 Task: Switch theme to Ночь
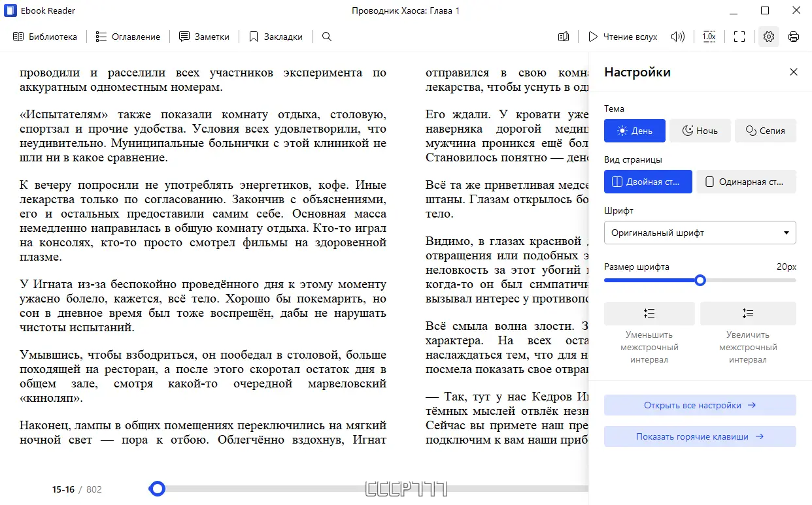coord(700,131)
